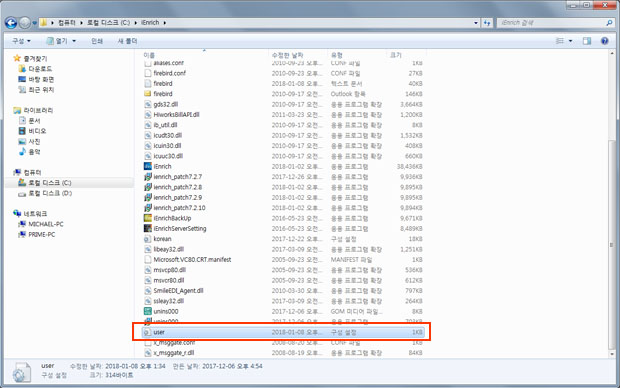Click the Print (인쇄) toolbar button

tap(97, 41)
